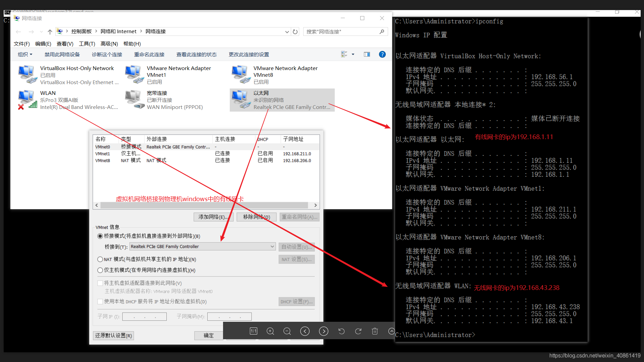This screenshot has width=644, height=362.
Task: Click the Explorer back arrow
Action: (18, 32)
